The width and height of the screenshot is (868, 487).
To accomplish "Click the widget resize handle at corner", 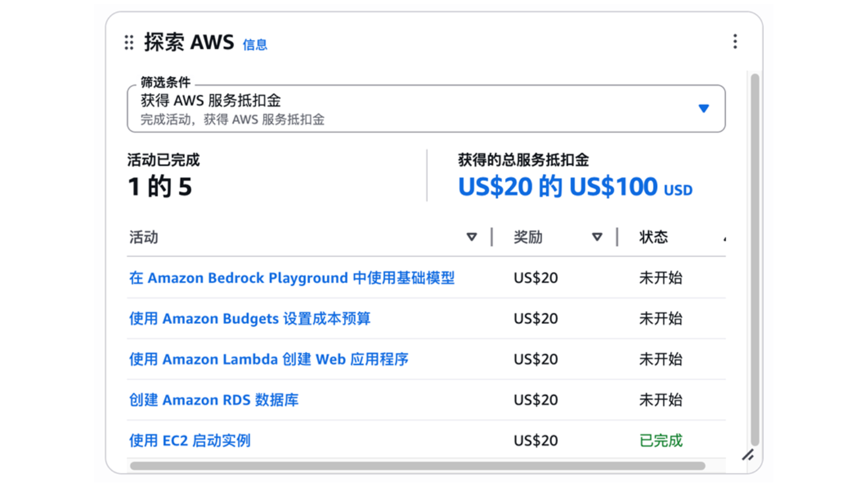I will (748, 455).
